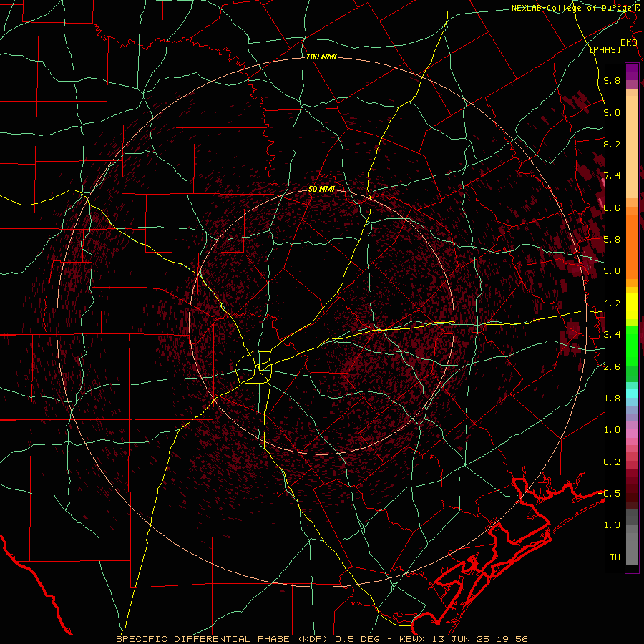The height and width of the screenshot is (644, 644).
Task: Click the "0.2" color scale value
Action: [612, 462]
